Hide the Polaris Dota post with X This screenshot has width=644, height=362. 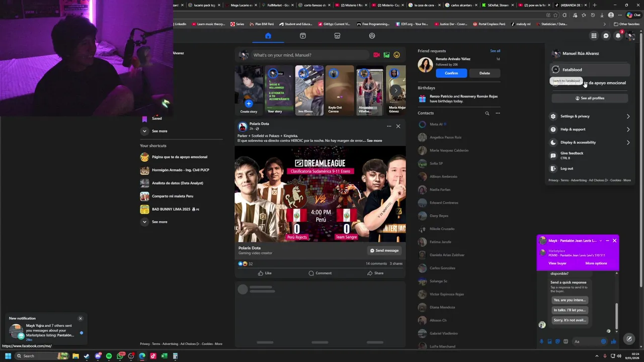(x=398, y=126)
